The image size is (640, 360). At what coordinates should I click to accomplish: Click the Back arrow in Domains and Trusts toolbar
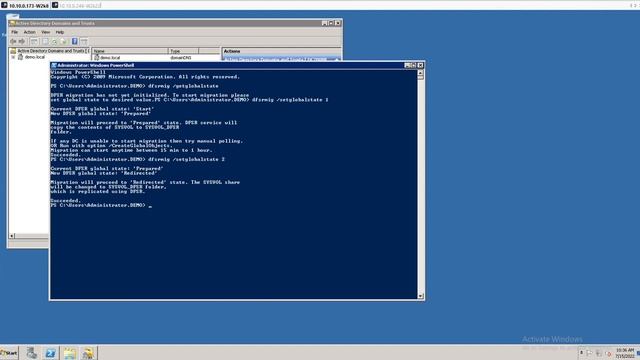pyautogui.click(x=13, y=41)
